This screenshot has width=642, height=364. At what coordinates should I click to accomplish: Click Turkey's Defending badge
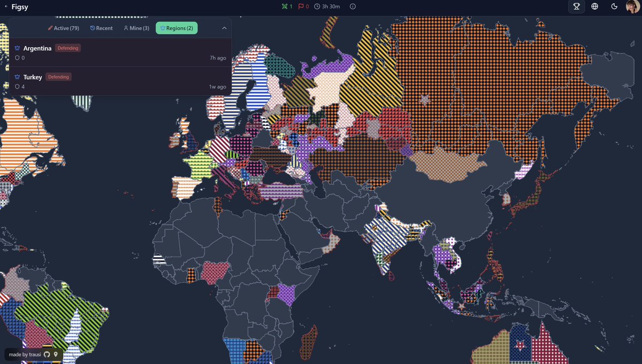(58, 77)
